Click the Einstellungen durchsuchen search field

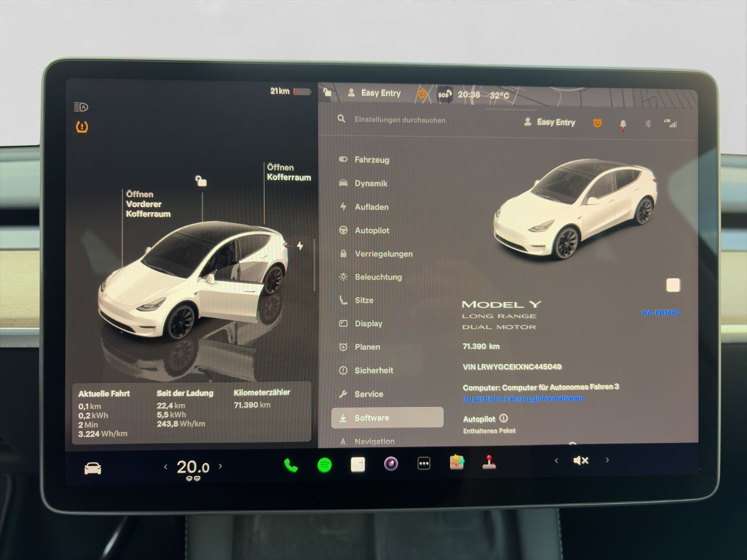(x=400, y=120)
